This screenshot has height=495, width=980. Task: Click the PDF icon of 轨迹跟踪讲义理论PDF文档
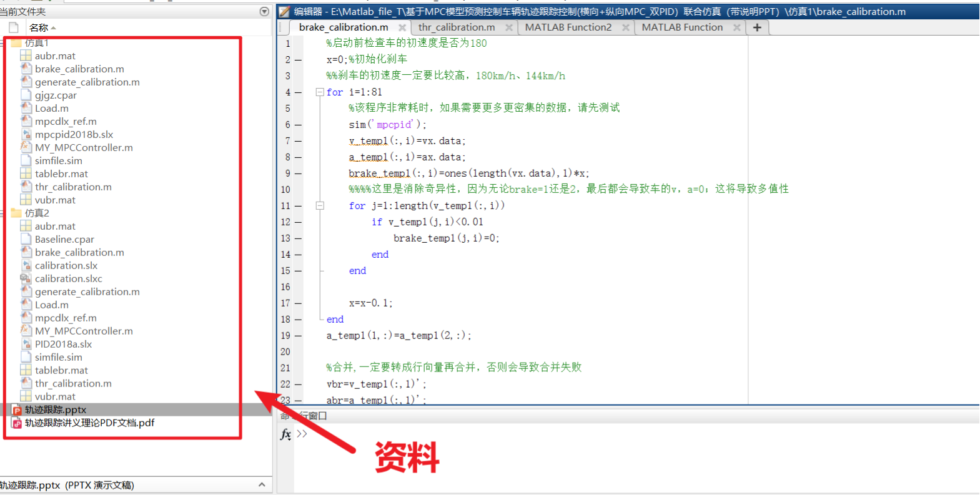click(17, 423)
